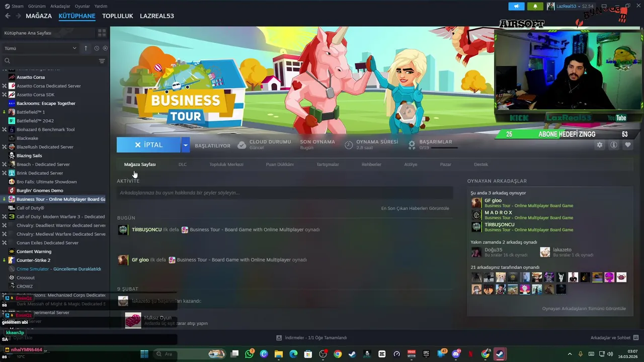Open the game info icon

click(x=614, y=145)
